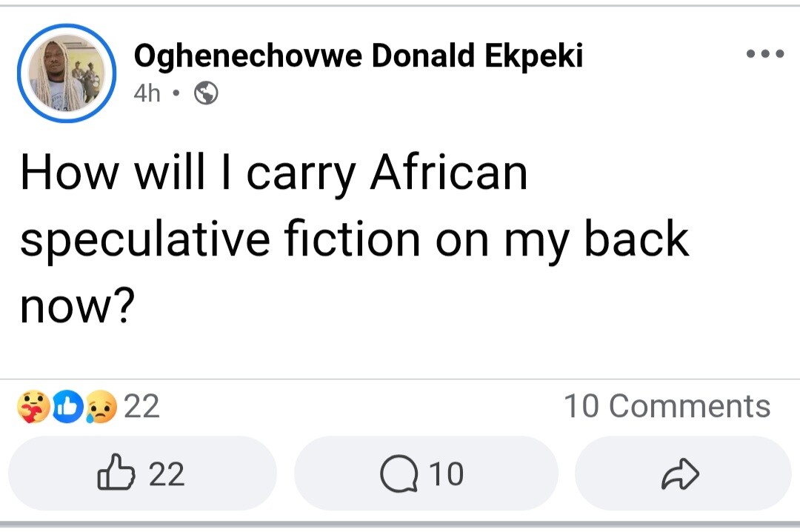Click the globe public privacy icon
800x532 pixels.
[x=205, y=94]
